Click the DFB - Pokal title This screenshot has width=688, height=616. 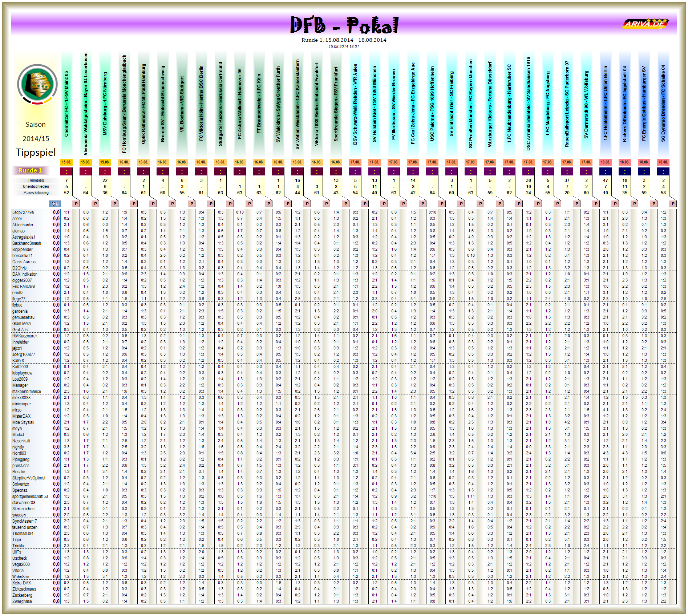pos(344,25)
